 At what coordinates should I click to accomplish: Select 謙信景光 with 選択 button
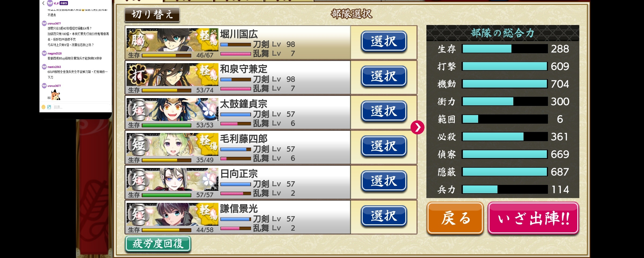(384, 216)
